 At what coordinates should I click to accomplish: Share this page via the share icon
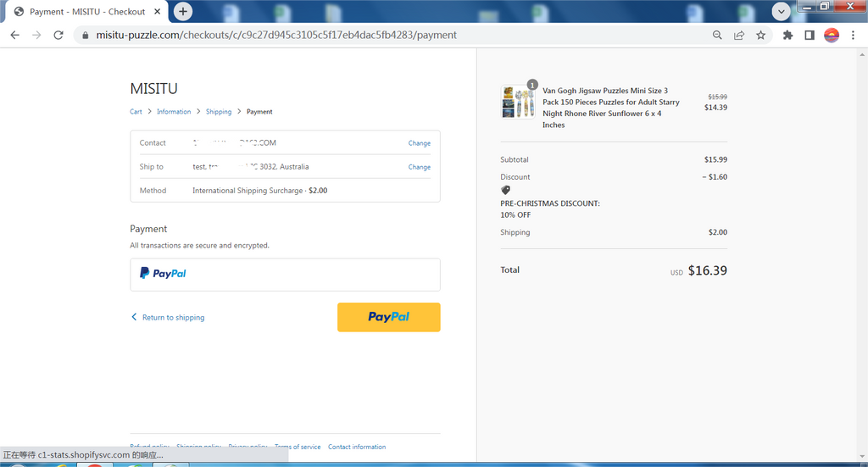[739, 35]
